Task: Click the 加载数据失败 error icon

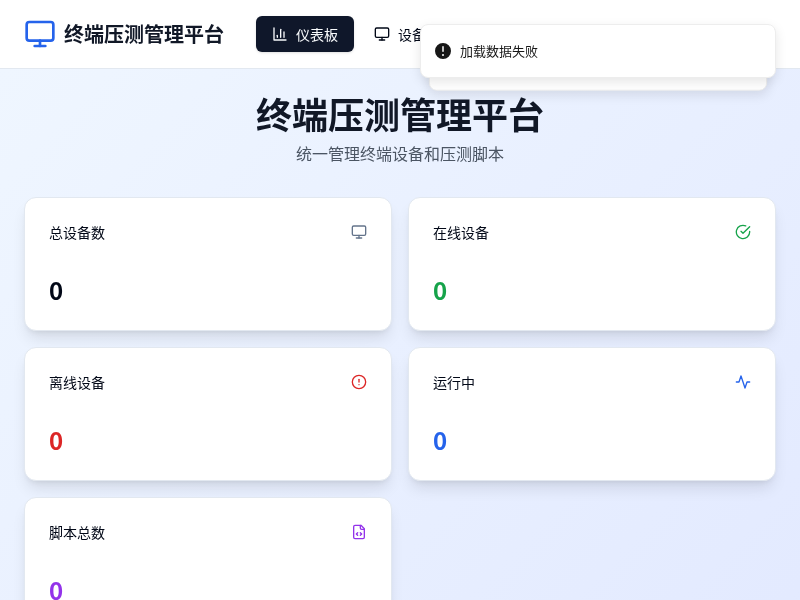Action: pyautogui.click(x=443, y=51)
